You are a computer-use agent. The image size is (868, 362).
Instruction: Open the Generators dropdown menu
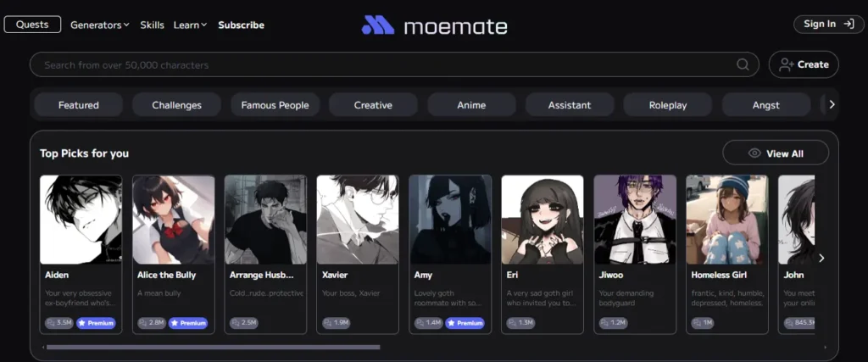coord(100,25)
